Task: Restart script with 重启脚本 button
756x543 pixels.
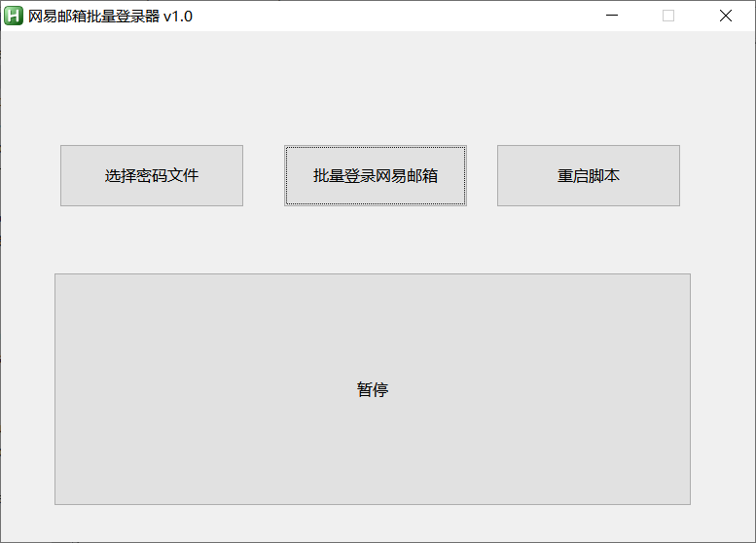Action: [589, 175]
